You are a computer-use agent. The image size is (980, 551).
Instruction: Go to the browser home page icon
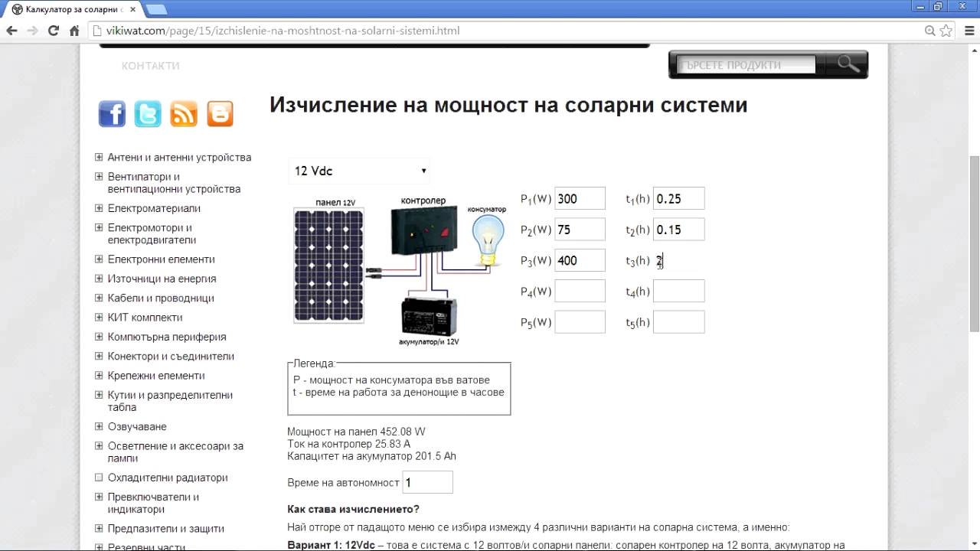pos(74,31)
